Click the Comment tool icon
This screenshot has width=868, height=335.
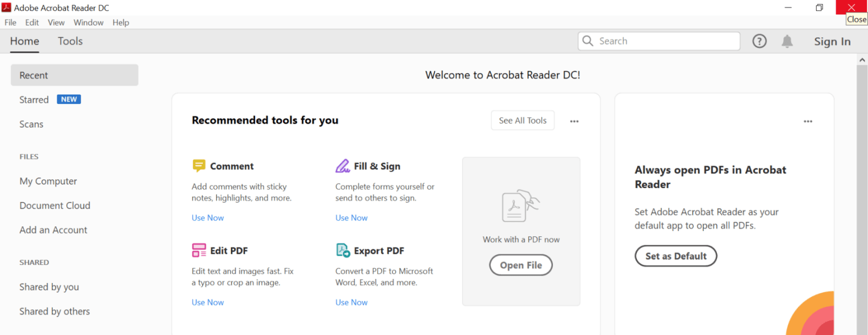(x=199, y=166)
